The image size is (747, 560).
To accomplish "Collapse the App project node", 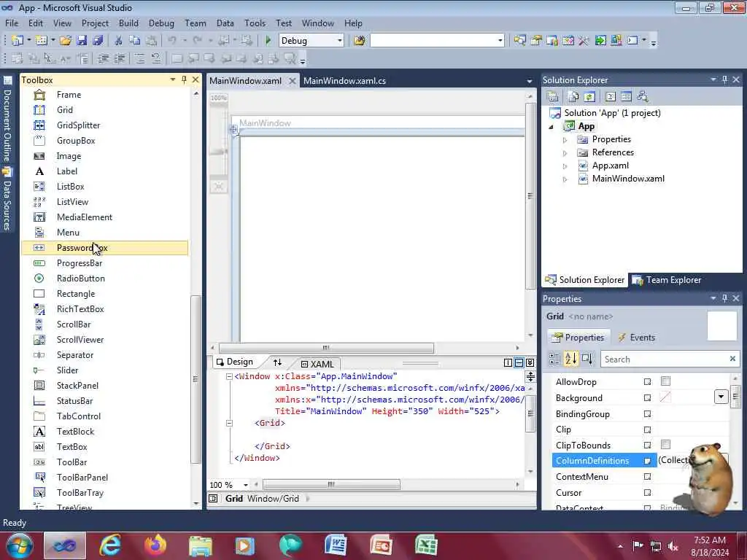I will click(x=551, y=127).
